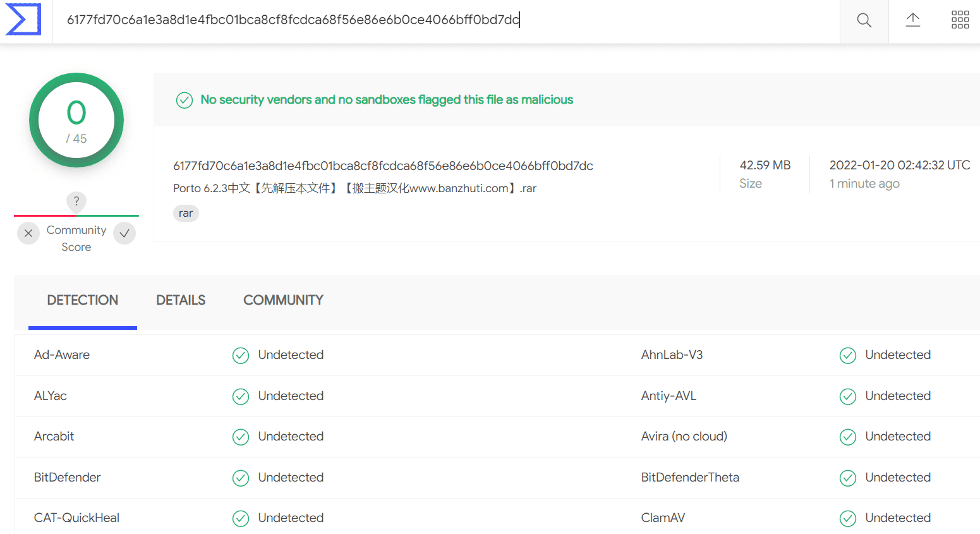This screenshot has width=980, height=534.
Task: Click the green check icon beside no-malicious banner
Action: pos(185,100)
